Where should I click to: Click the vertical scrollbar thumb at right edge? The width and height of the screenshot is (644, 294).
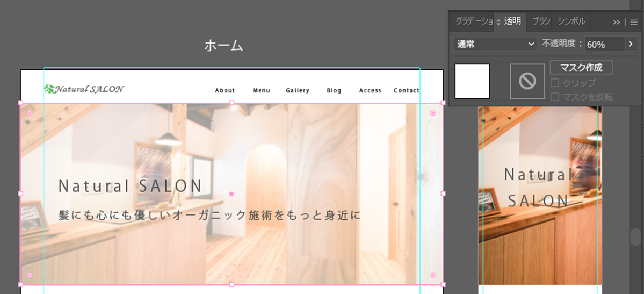click(x=635, y=237)
